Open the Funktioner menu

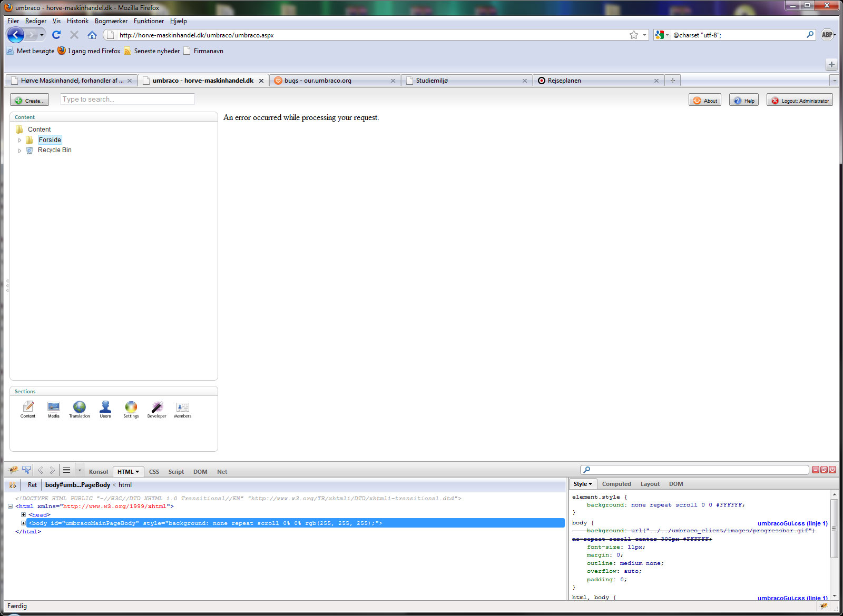click(149, 21)
